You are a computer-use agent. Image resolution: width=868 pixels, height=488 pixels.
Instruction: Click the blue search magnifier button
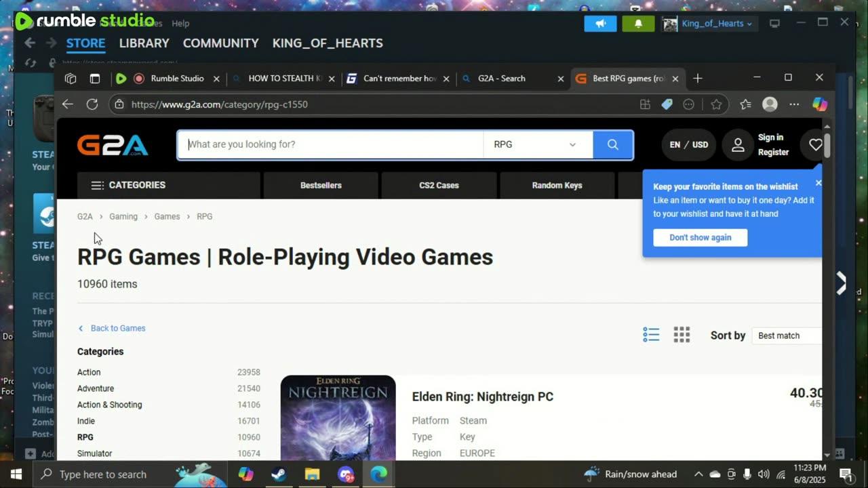click(613, 144)
